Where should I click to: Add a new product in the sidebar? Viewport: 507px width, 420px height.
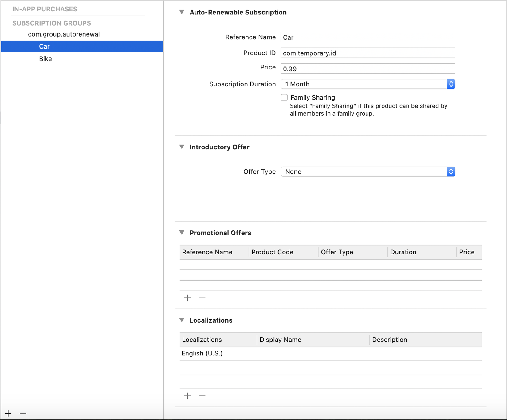point(8,413)
